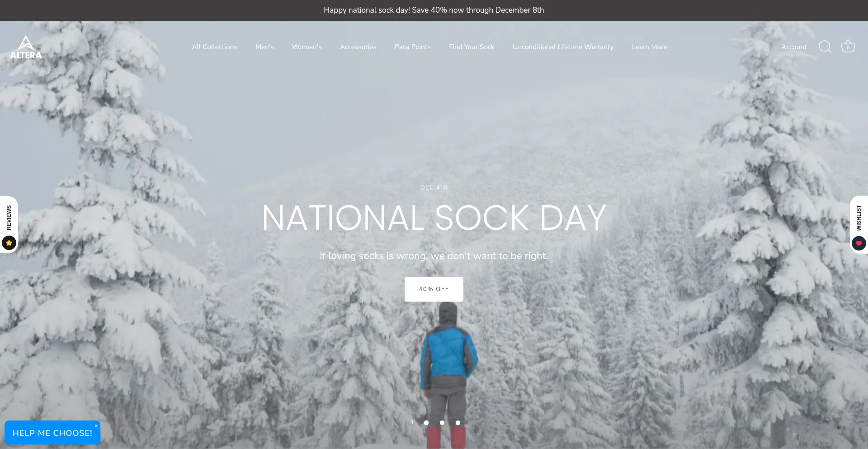The width and height of the screenshot is (868, 449).
Task: Expand the All Collections menu
Action: point(214,47)
